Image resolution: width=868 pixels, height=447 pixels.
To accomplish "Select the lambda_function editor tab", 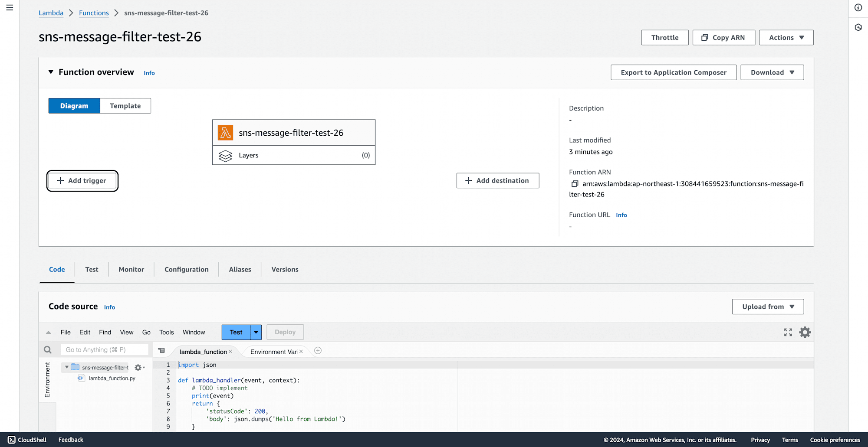I will (x=203, y=352).
